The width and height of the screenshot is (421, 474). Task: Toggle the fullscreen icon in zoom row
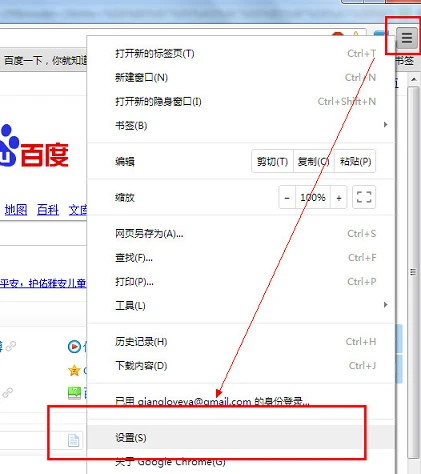pos(364,197)
